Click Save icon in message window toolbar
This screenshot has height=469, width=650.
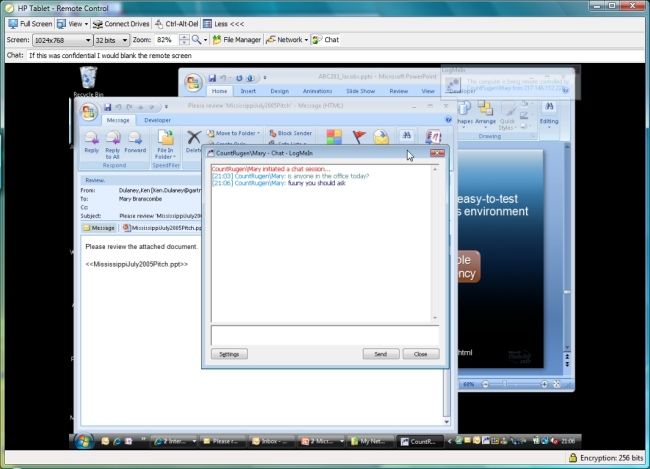(x=108, y=107)
